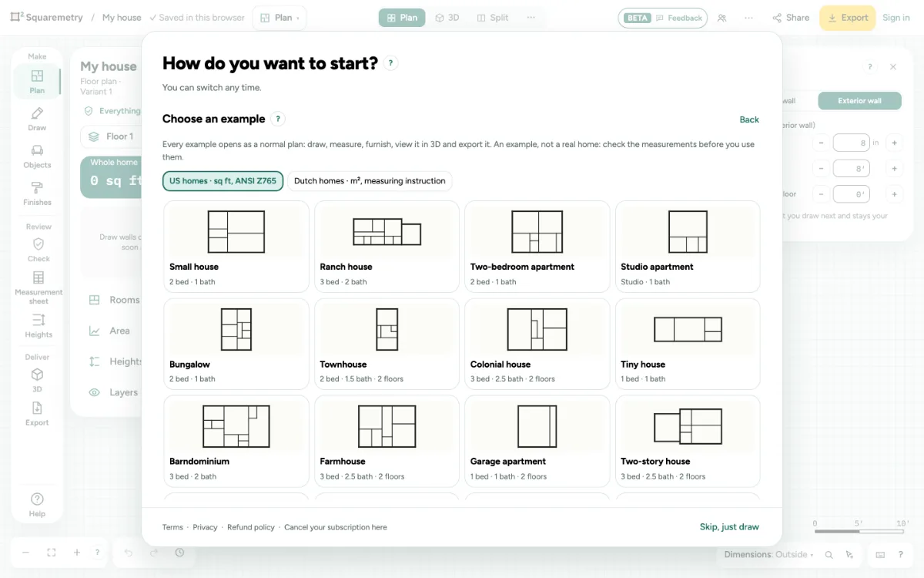Switch to Plan view tab
924x578 pixels.
click(x=402, y=18)
